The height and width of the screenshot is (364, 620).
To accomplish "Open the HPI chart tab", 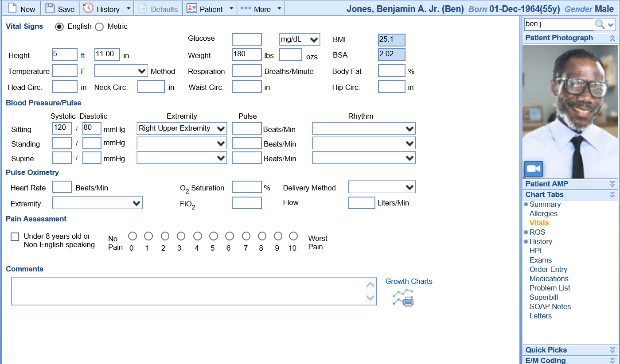I will [x=535, y=251].
